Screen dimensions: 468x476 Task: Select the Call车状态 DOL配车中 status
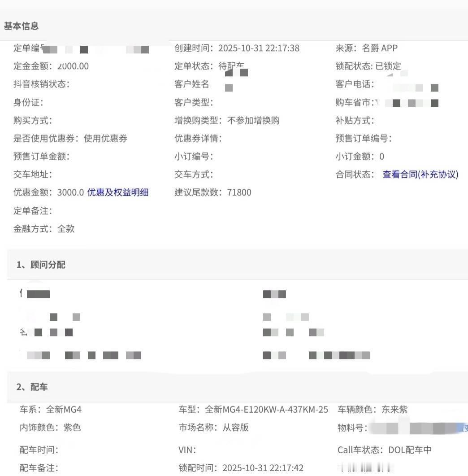(402, 450)
